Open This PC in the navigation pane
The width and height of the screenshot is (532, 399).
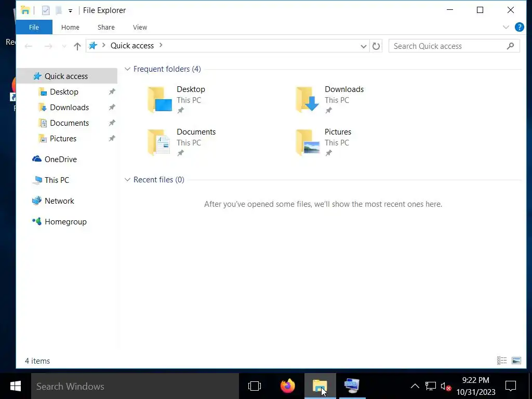click(51, 180)
